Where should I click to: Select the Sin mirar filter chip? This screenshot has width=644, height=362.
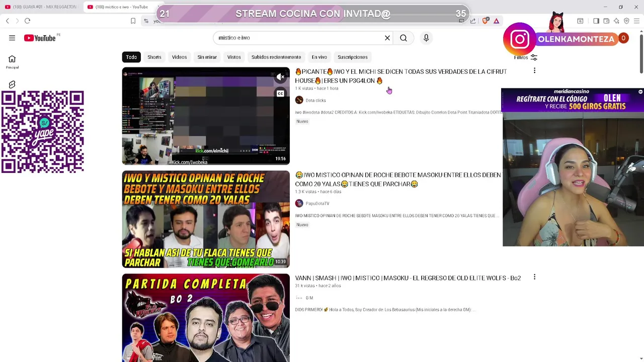pos(207,57)
